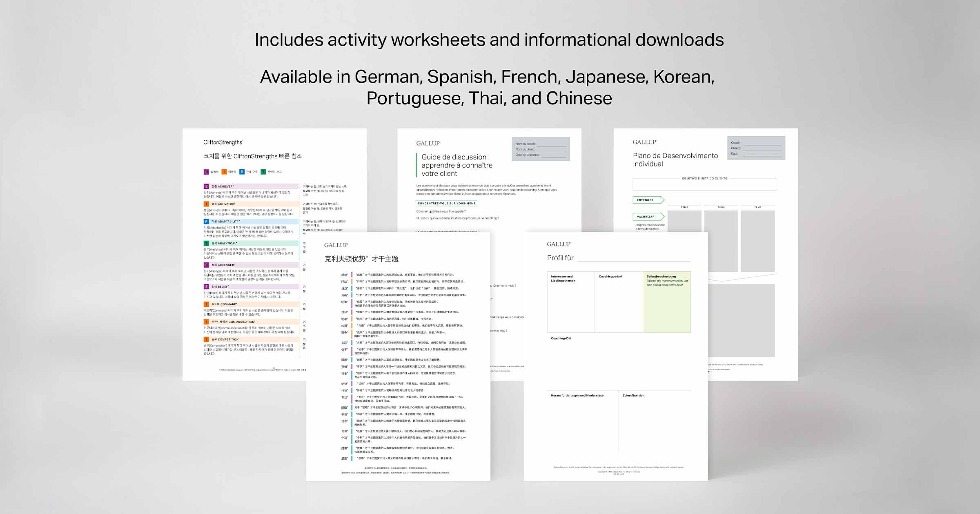The image size is (980, 514).
Task: Click the Herausforderungen und Hindernisse heading
Action: (x=577, y=395)
